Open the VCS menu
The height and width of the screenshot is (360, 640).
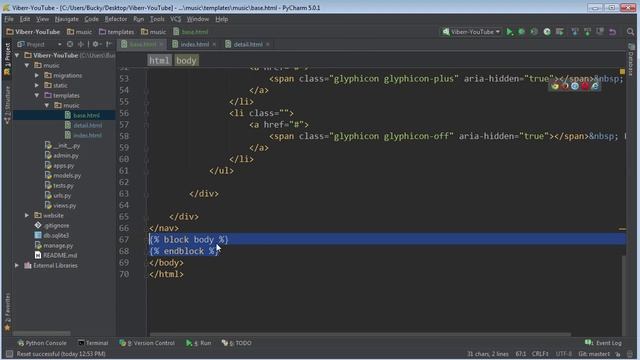pyautogui.click(x=176, y=19)
